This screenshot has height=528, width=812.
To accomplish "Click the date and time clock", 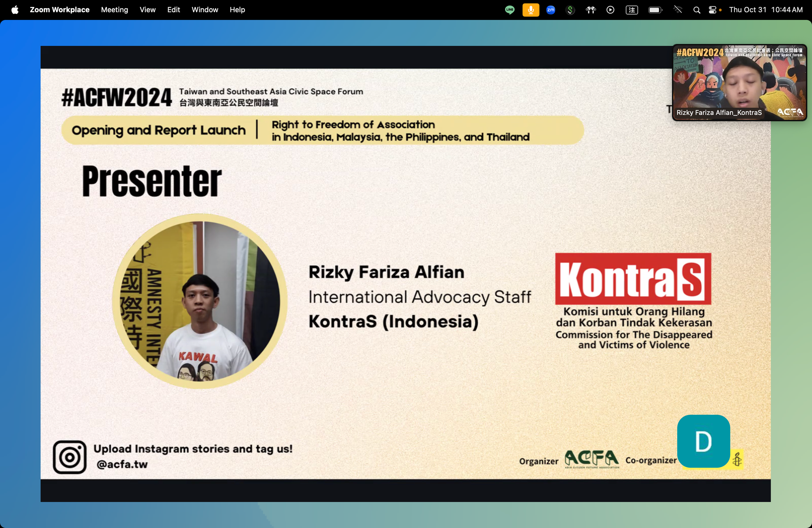I will click(x=766, y=10).
